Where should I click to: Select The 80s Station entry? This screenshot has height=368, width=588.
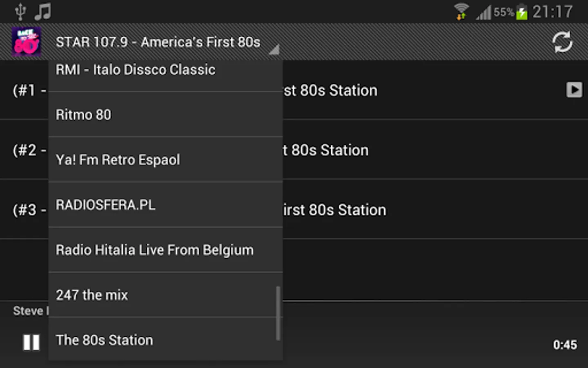(x=166, y=339)
